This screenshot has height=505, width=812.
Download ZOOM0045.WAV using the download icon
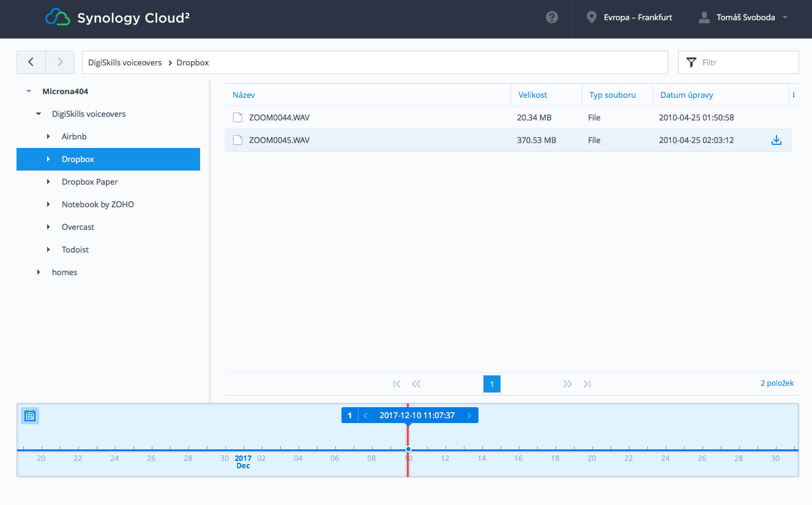(x=776, y=140)
